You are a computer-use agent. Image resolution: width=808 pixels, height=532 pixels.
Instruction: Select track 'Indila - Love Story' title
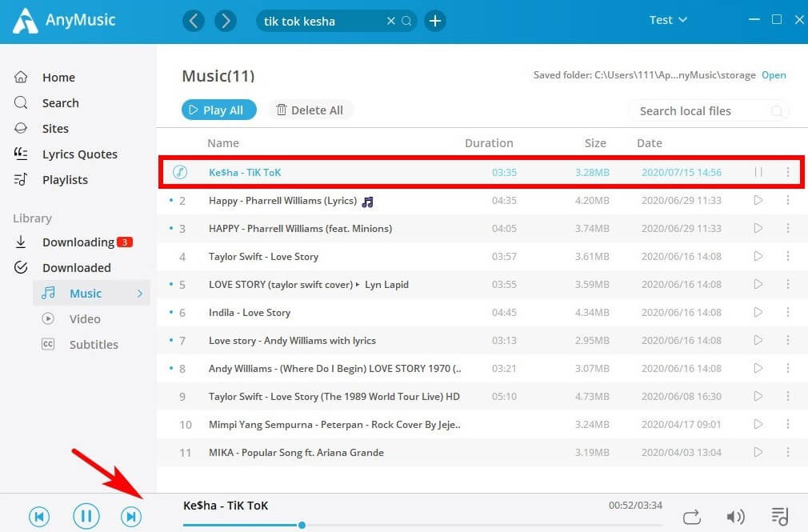[x=250, y=312]
